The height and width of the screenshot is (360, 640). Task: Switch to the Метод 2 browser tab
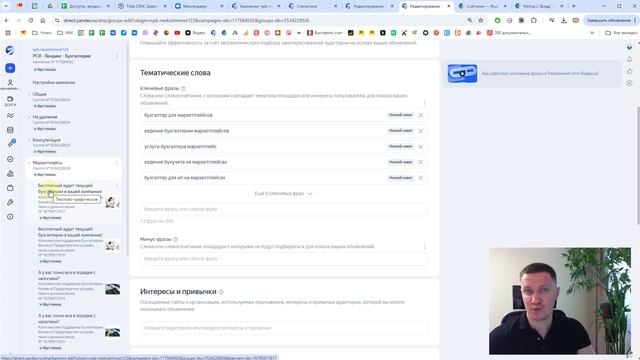point(538,6)
